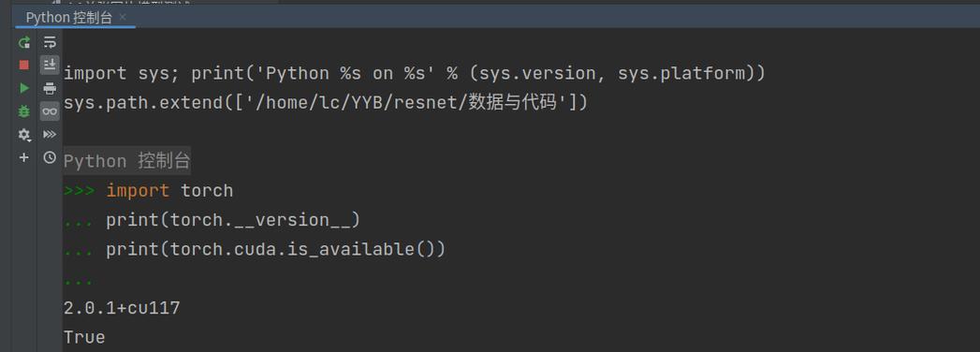980x352 pixels.
Task: Add new console with plus icon
Action: tap(23, 157)
